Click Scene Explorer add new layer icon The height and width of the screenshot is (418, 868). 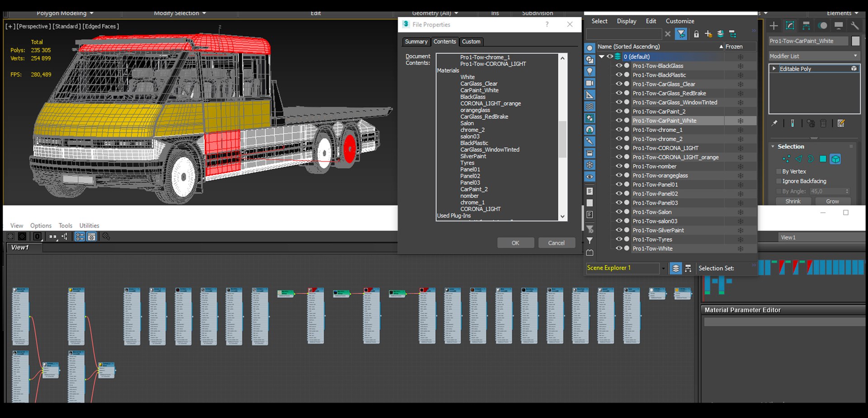click(x=708, y=34)
